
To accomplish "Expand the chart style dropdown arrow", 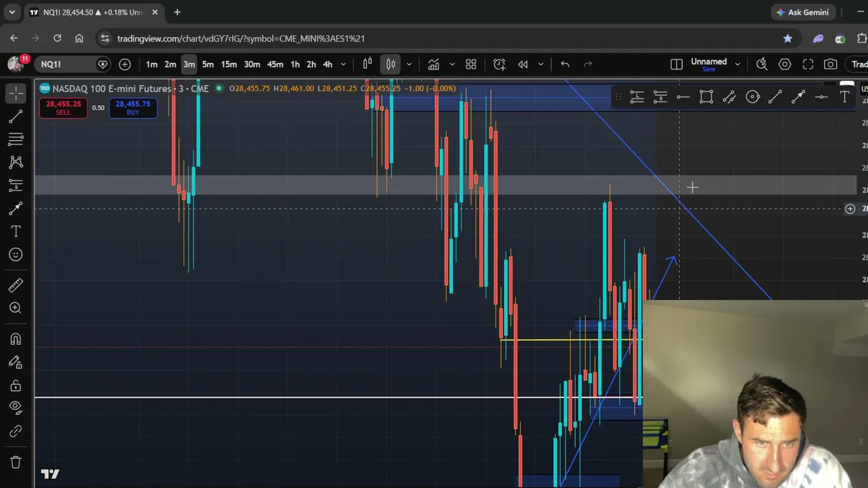I will point(408,64).
